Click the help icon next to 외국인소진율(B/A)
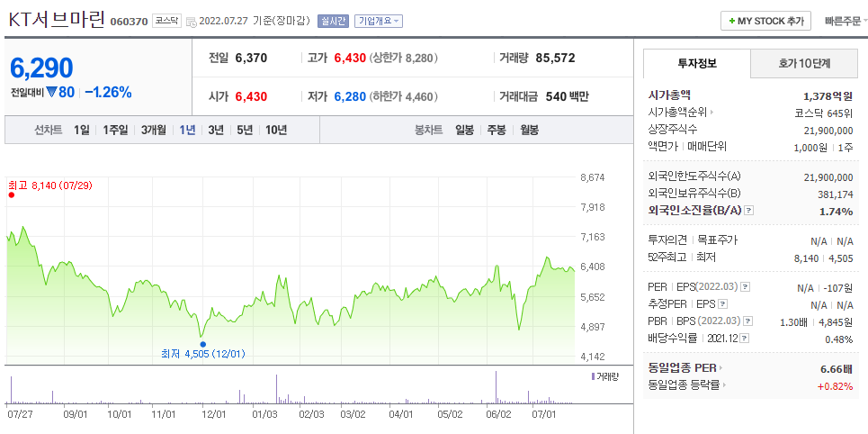The width and height of the screenshot is (868, 434). (749, 211)
